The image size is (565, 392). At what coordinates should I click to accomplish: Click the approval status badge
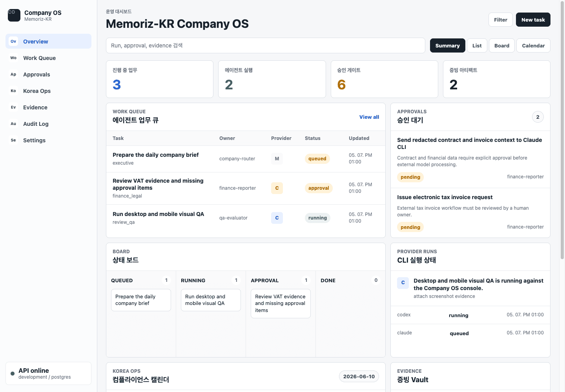pyautogui.click(x=319, y=188)
